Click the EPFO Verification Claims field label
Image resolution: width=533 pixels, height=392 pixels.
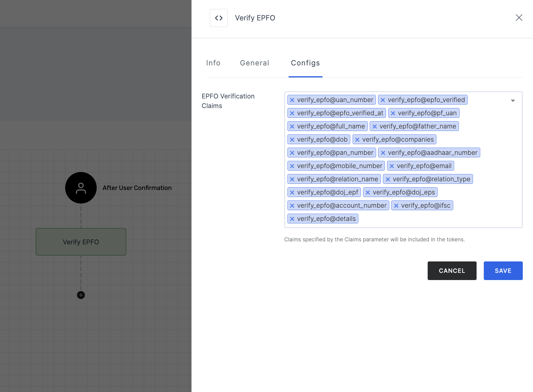[228, 101]
